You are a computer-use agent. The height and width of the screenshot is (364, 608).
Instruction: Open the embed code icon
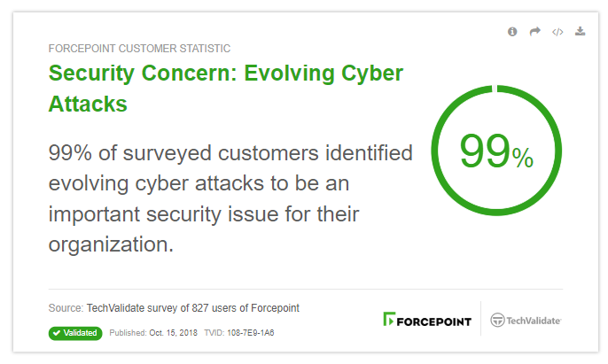click(x=557, y=32)
